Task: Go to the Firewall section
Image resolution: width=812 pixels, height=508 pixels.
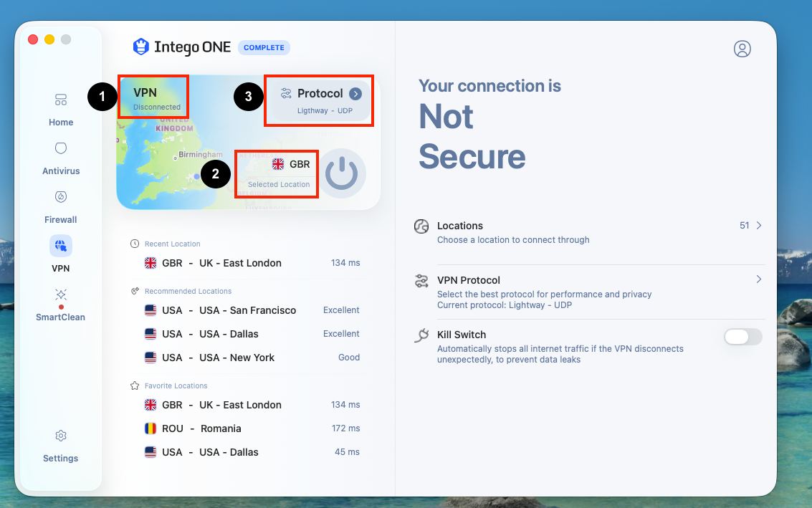Action: point(61,207)
